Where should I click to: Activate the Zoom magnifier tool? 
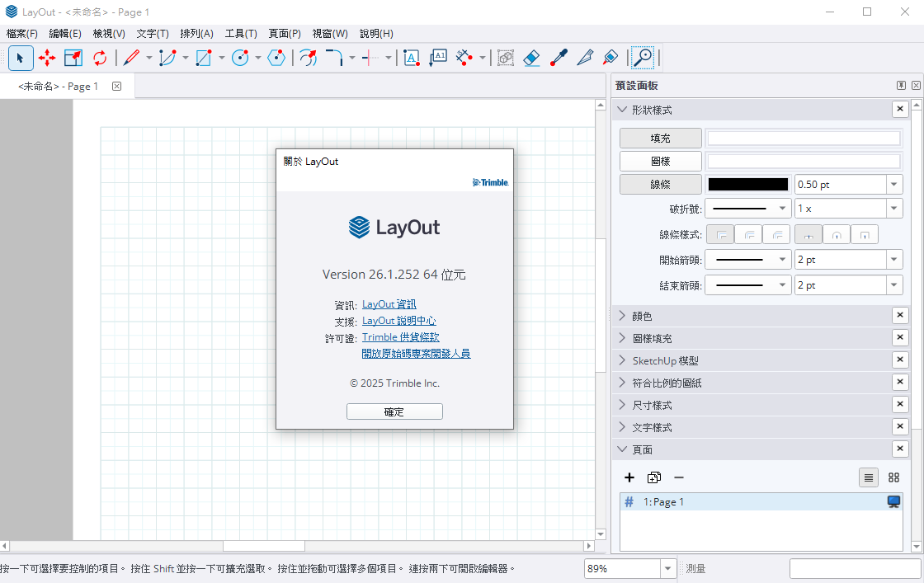click(x=643, y=58)
